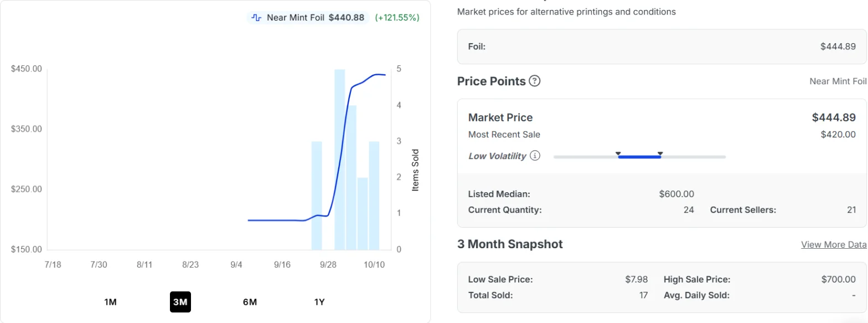
Task: Click the Near Mint Foil legend pill
Action: tap(308, 17)
